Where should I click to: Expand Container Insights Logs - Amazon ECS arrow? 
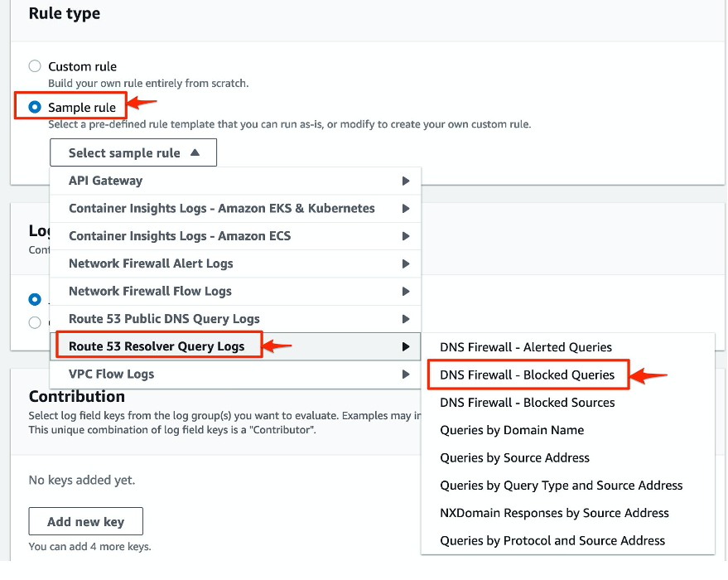405,235
